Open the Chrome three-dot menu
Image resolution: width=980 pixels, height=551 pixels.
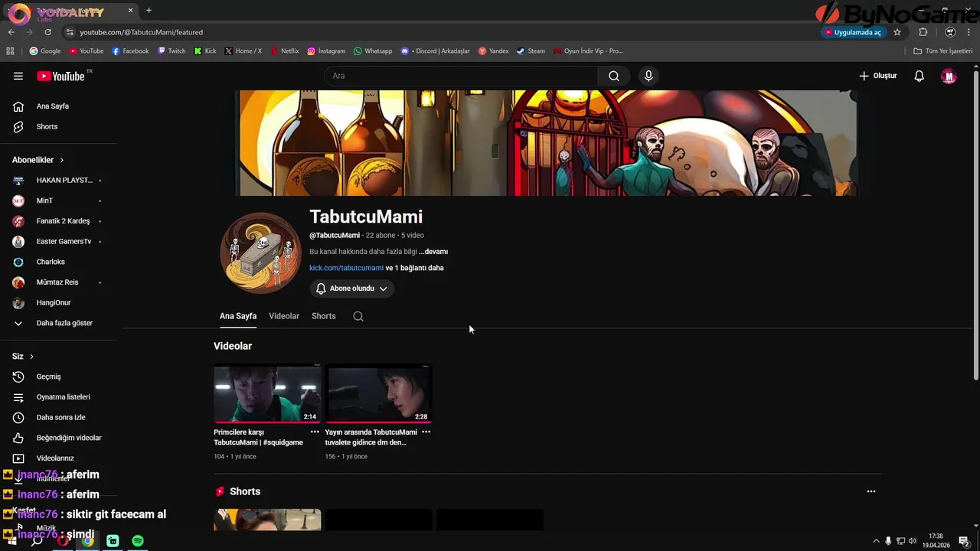(x=969, y=32)
